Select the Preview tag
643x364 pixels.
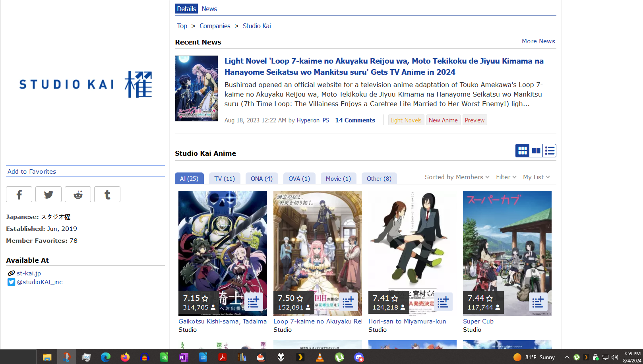pyautogui.click(x=475, y=120)
